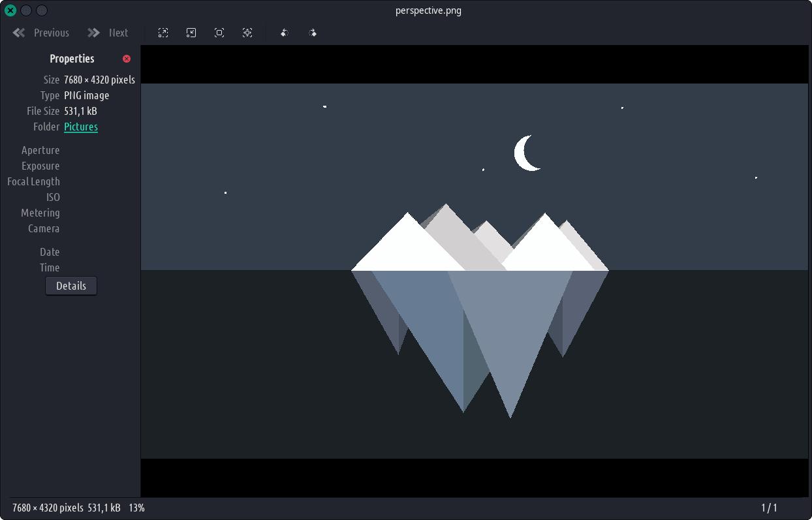Go to the Next image
The width and height of the screenshot is (812, 520).
point(108,33)
